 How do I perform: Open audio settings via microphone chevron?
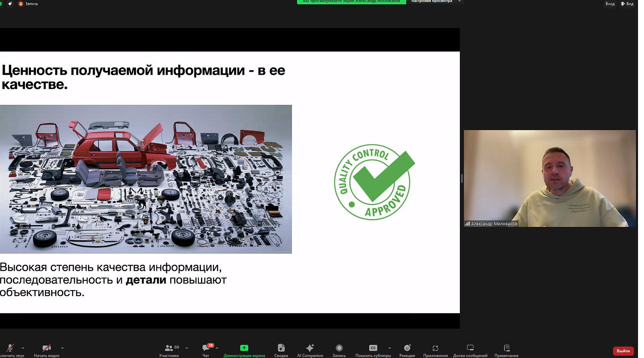[22, 348]
